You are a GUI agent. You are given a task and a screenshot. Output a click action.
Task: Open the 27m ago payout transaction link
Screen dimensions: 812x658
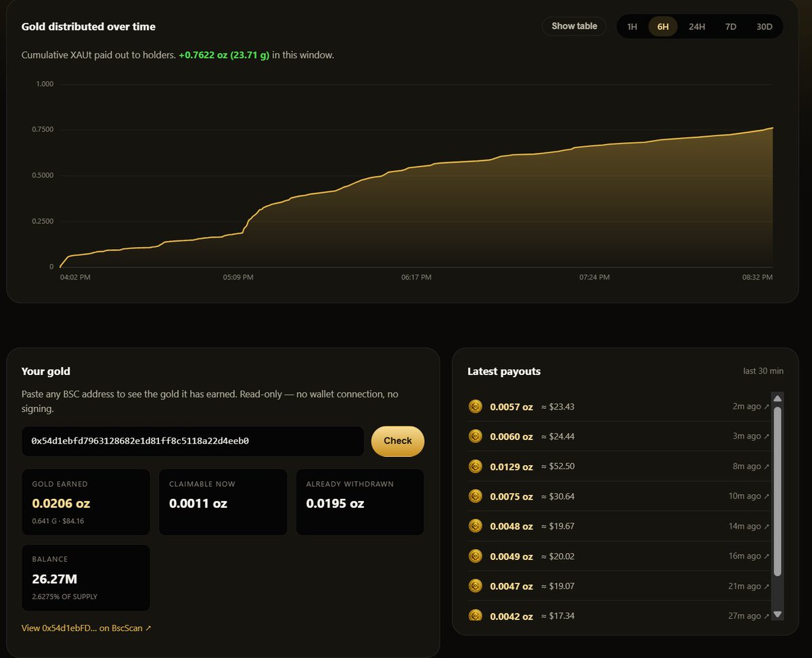pyautogui.click(x=748, y=615)
